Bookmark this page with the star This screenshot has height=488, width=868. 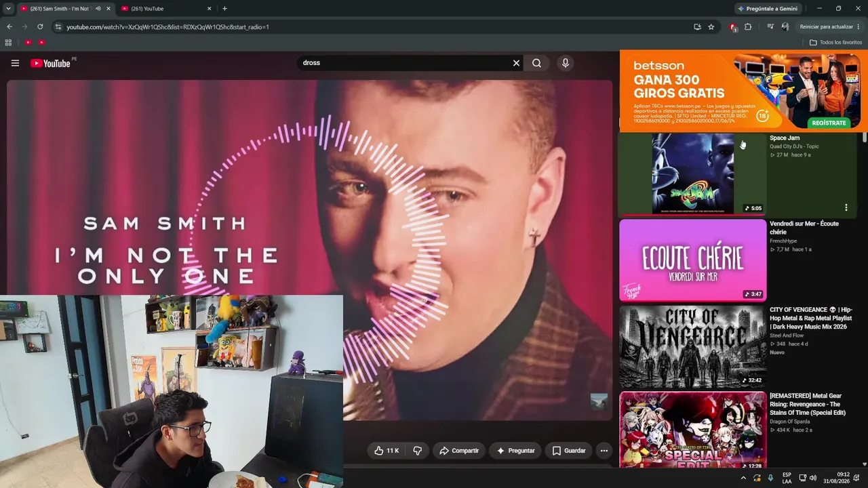[711, 27]
